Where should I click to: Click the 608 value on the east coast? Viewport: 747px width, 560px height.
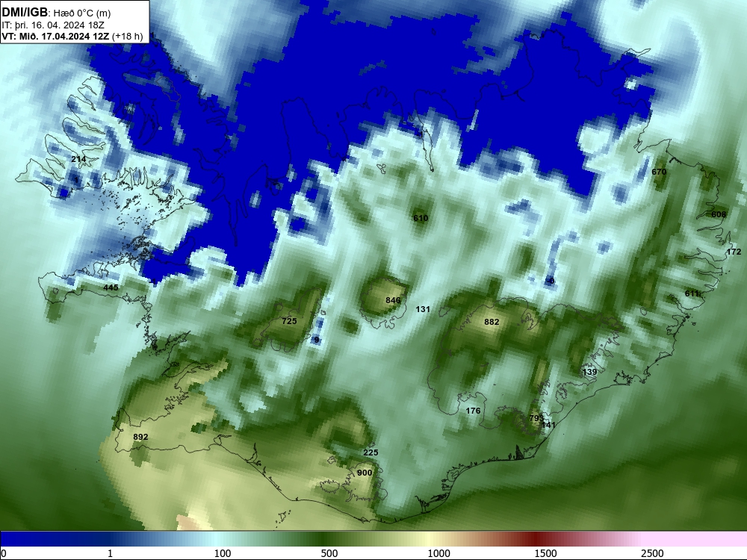(719, 214)
